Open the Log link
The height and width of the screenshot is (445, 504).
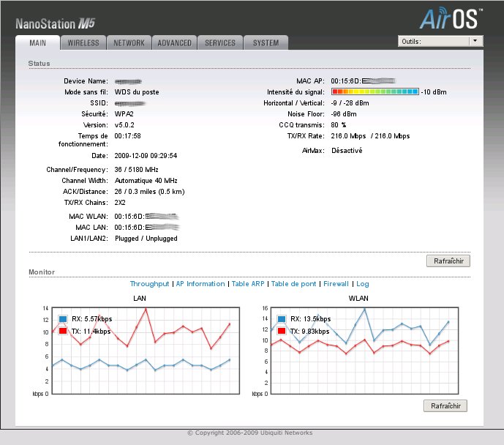coord(363,284)
